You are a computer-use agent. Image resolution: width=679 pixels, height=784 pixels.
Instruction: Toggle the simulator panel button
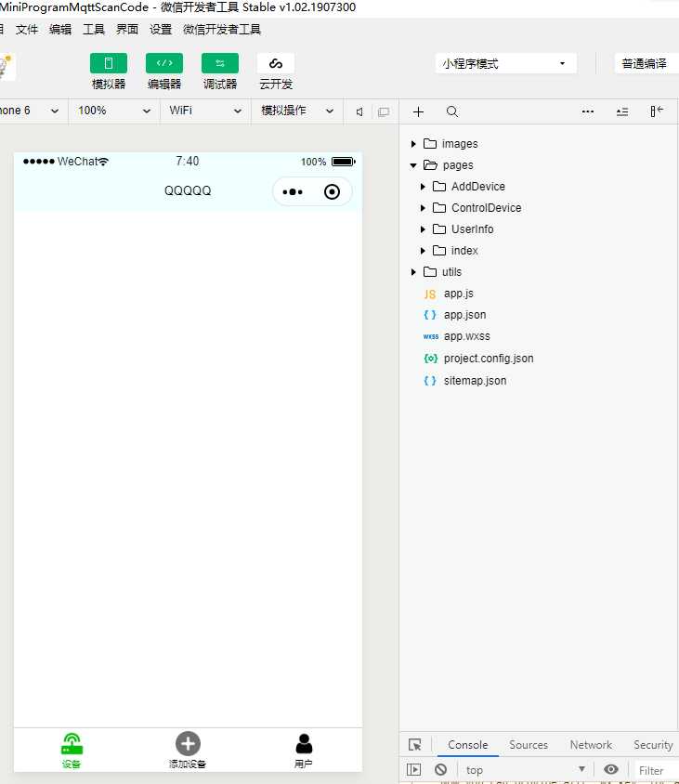tap(109, 63)
